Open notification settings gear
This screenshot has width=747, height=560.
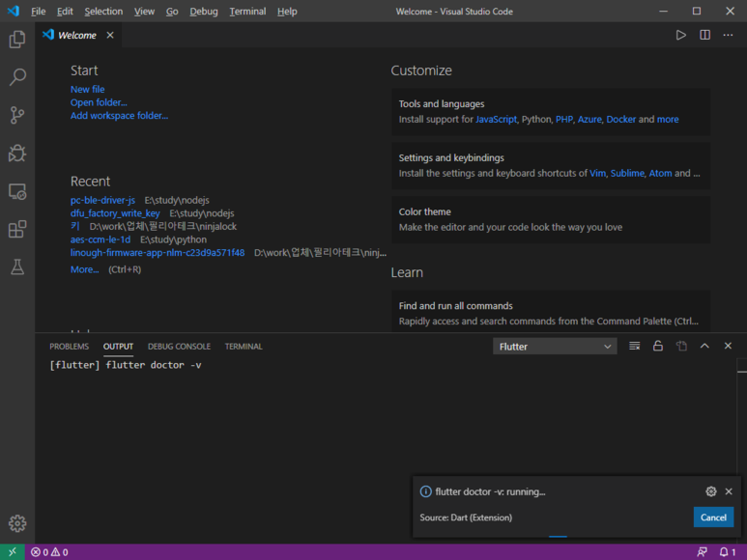coord(711,491)
